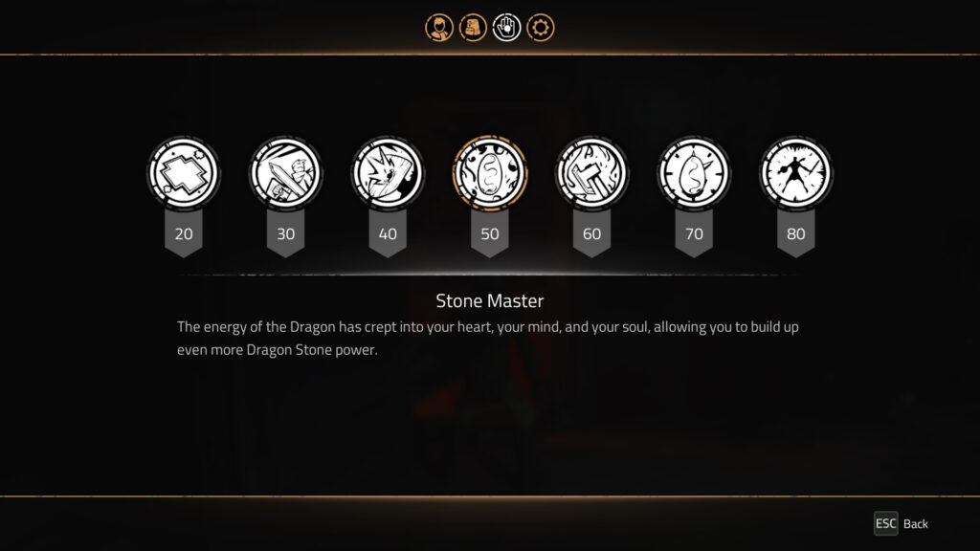Screen dimensions: 980x551
Task: Open the gear settings tab icon
Action: [x=540, y=28]
